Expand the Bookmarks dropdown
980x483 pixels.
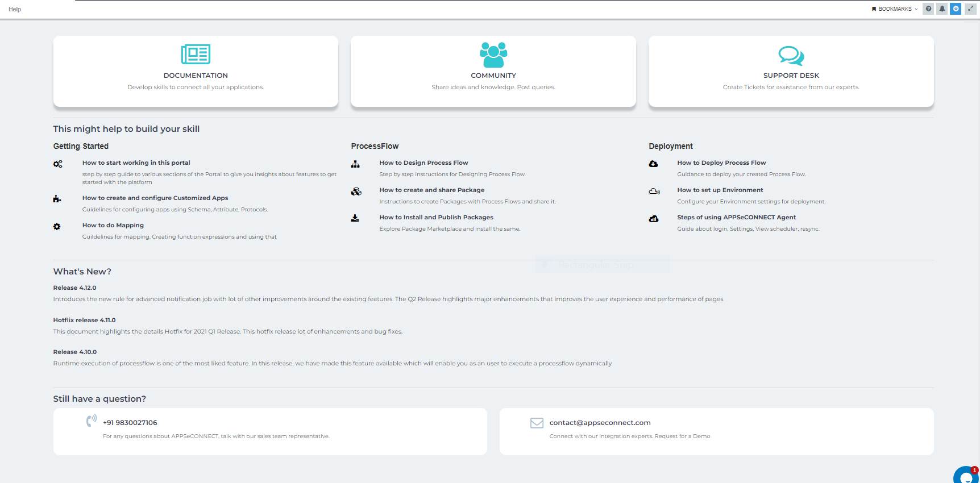[x=894, y=9]
